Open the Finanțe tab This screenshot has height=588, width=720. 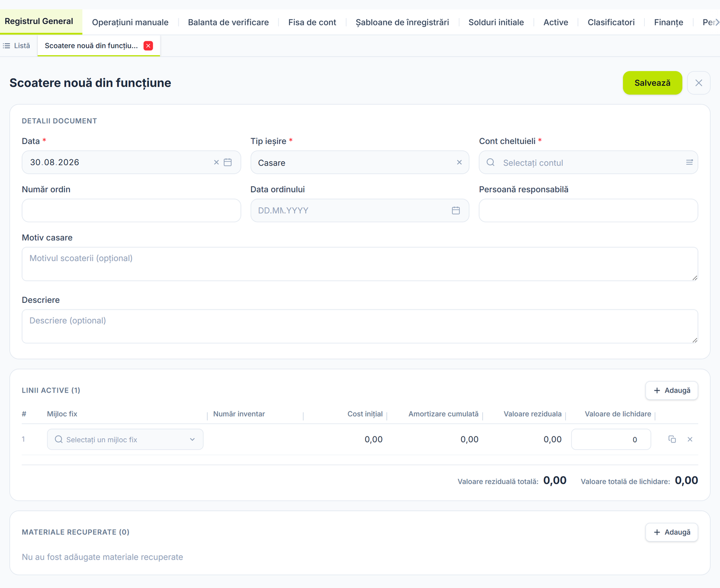(x=669, y=22)
